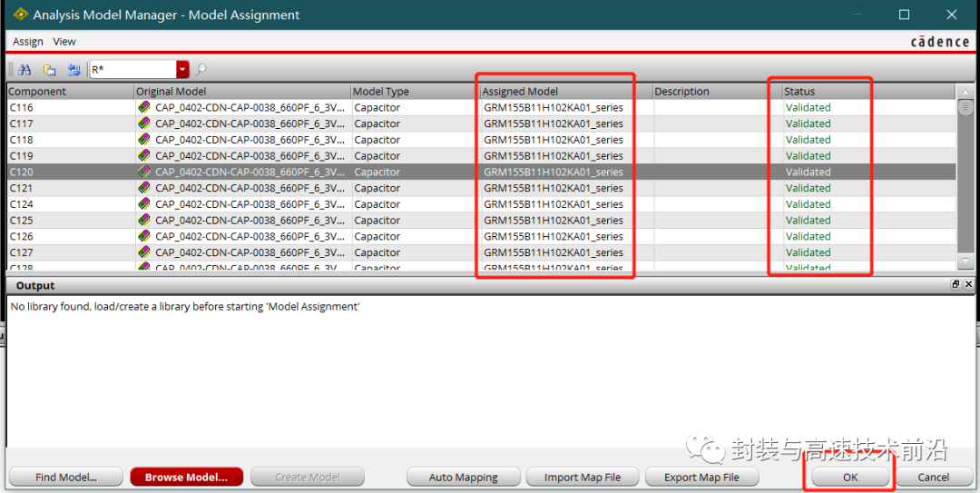Image resolution: width=980 pixels, height=493 pixels.
Task: Close the Output panel with its X icon
Action: click(968, 285)
